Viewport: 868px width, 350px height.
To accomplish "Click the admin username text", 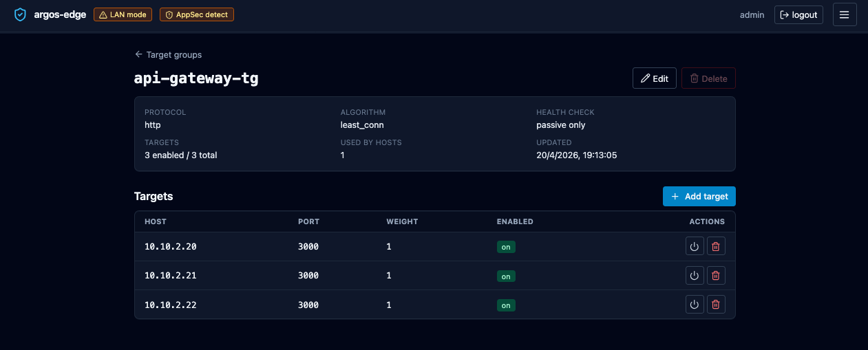I will 752,14.
